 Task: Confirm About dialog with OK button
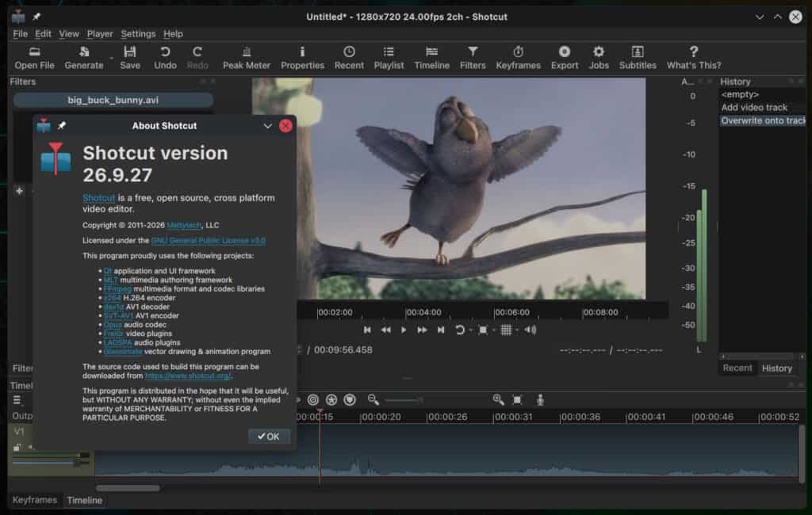269,437
